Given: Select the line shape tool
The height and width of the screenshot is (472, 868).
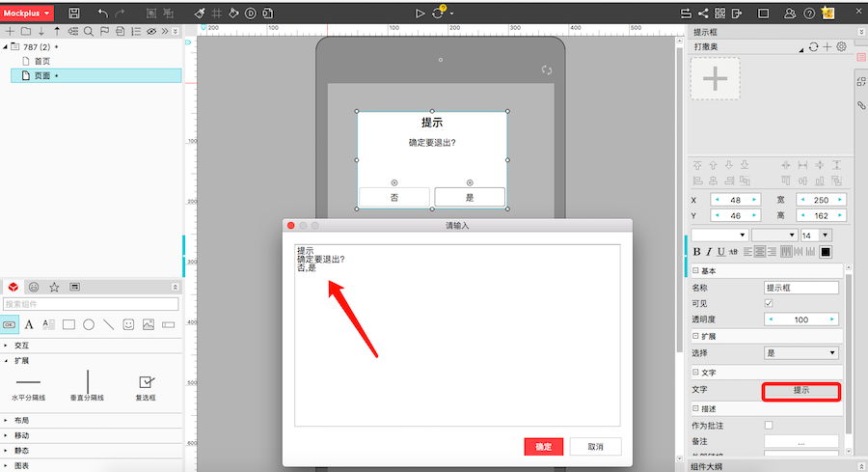Looking at the screenshot, I should coord(108,324).
